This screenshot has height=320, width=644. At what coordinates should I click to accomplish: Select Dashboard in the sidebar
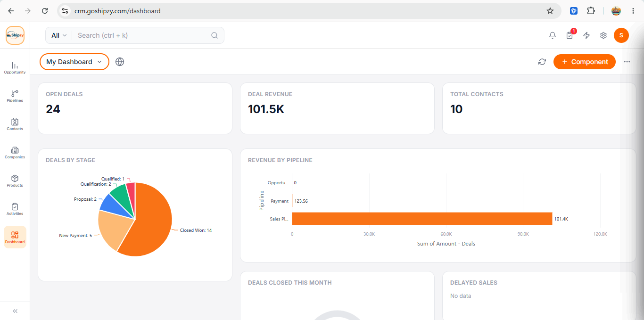point(15,237)
